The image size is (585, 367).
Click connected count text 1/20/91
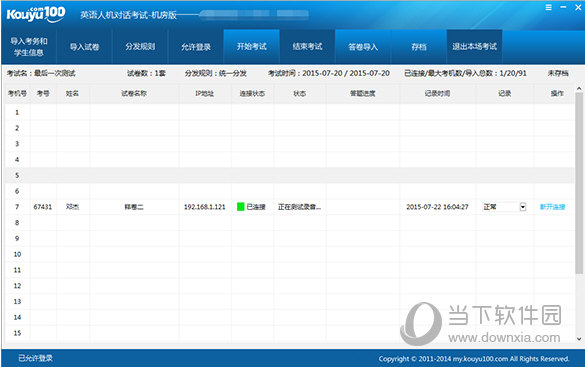coord(513,73)
